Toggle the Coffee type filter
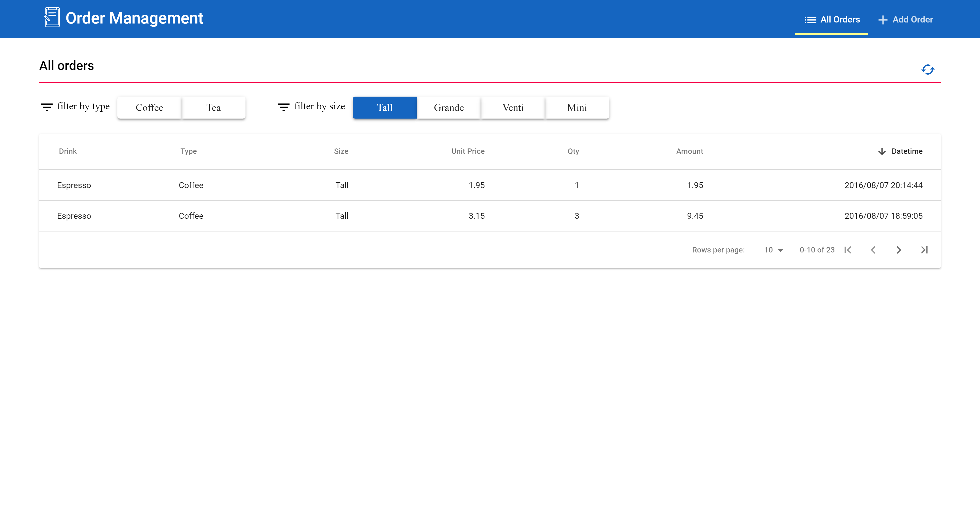Screen dimensions: 980x508 (149, 107)
